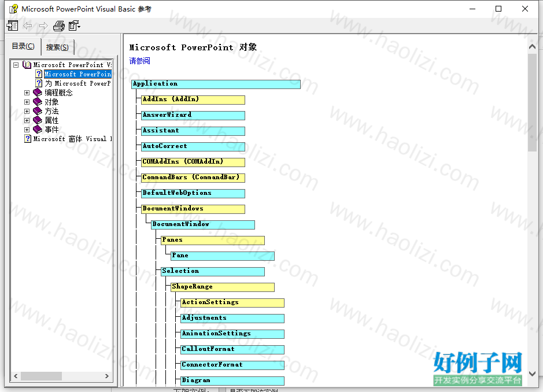Click the Adjustments object box
Screen dimensions: 543x392
232,318
